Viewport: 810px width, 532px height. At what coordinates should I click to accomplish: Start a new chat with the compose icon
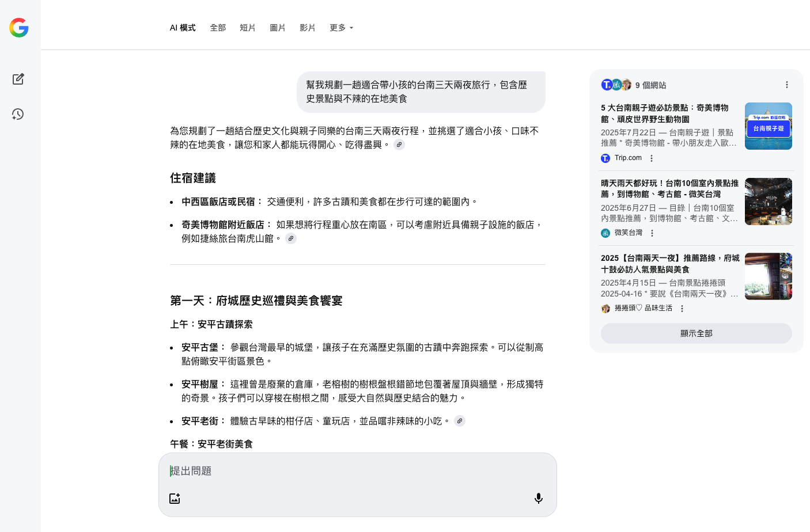coord(18,79)
